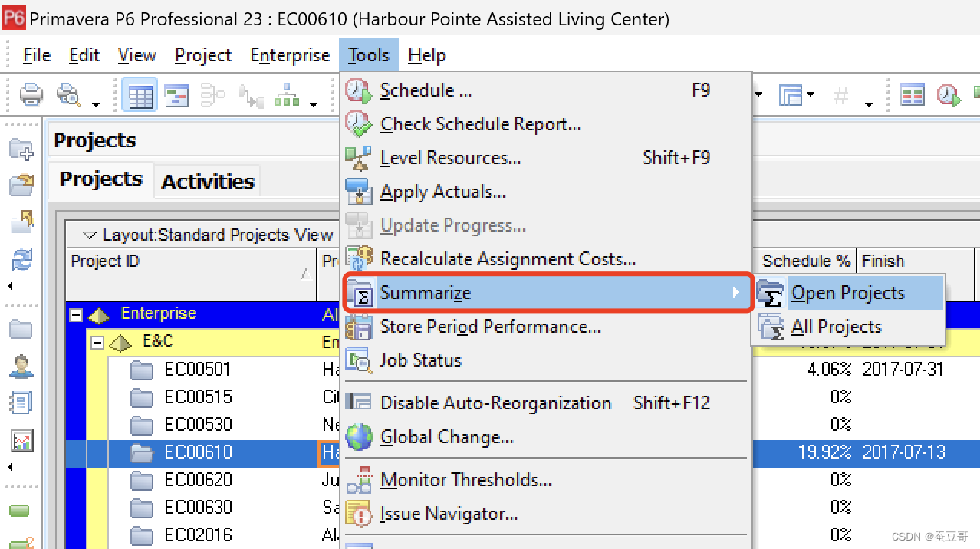Click the hash renumber toolbar icon
This screenshot has width=980, height=549.
tap(841, 96)
